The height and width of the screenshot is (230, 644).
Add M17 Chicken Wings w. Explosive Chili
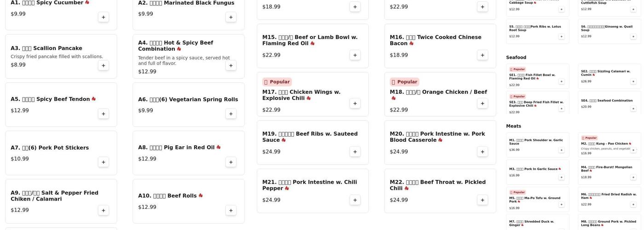tap(355, 103)
